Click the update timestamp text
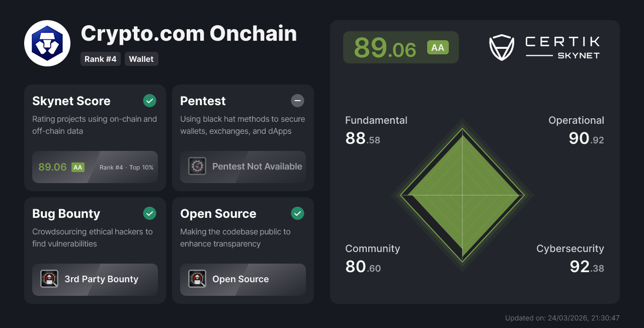The width and height of the screenshot is (644, 328). click(x=562, y=318)
